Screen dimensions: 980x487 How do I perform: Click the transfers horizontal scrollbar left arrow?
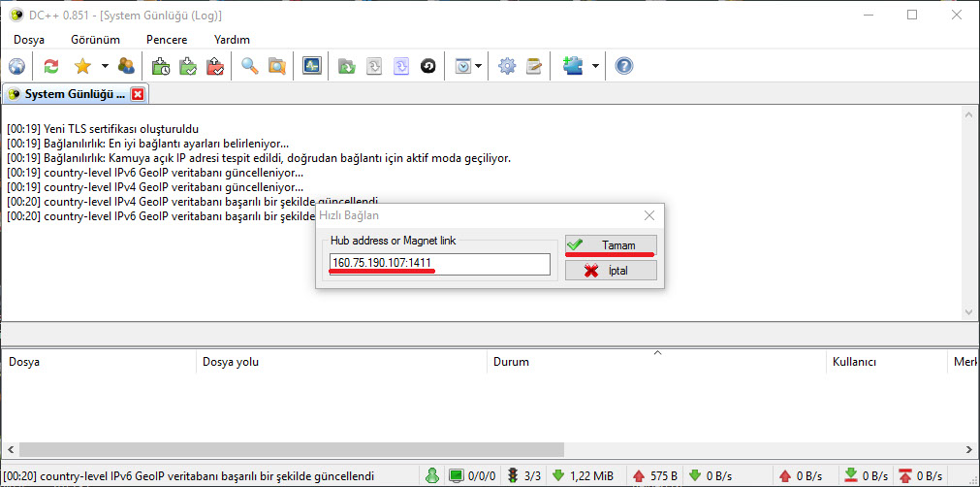(x=10, y=449)
